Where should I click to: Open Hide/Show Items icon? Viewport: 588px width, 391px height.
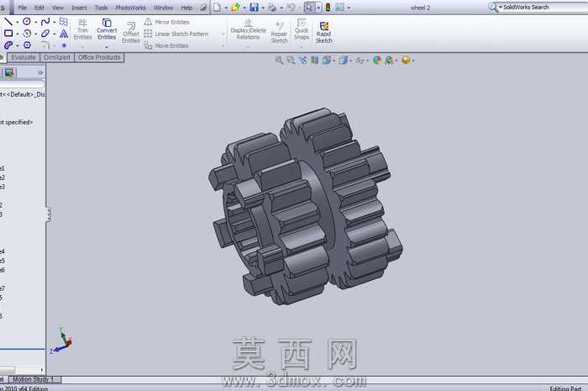pos(360,60)
